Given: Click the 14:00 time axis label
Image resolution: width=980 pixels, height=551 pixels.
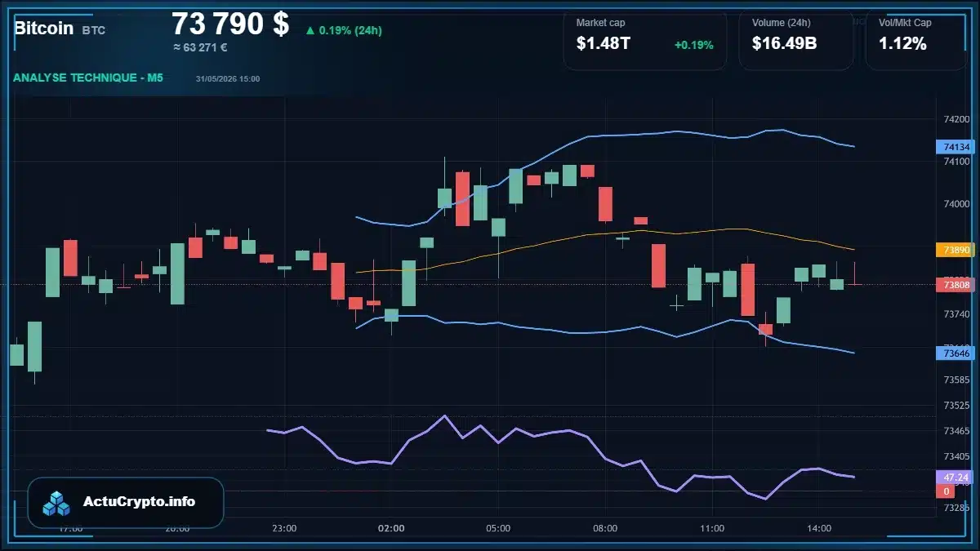Looking at the screenshot, I should [x=819, y=528].
